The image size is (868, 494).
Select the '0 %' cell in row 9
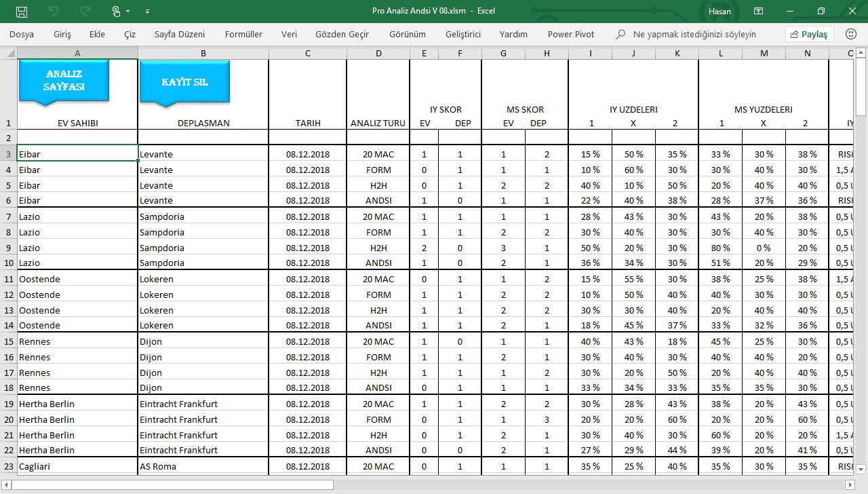point(764,248)
